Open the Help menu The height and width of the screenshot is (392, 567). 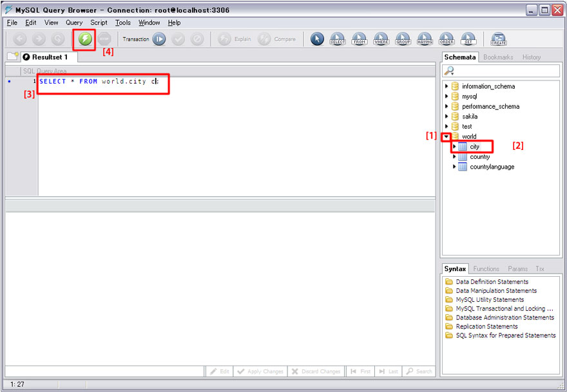174,23
